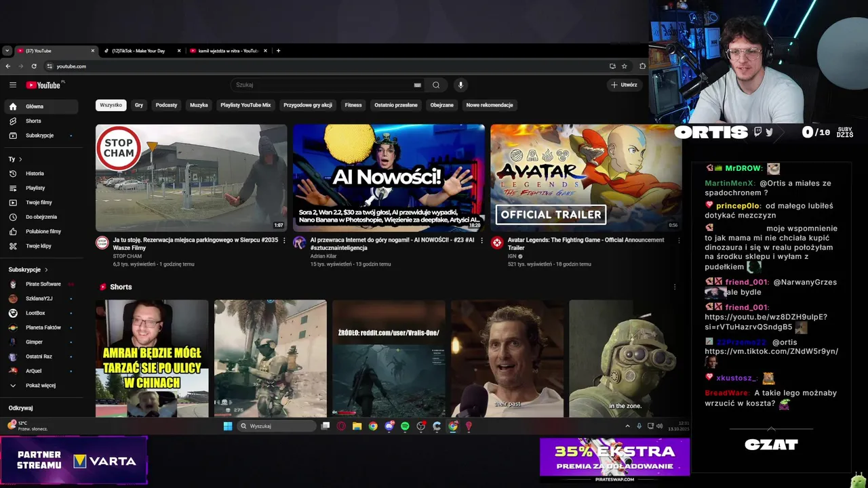
Task: Show hidden system tray icons
Action: click(x=627, y=426)
